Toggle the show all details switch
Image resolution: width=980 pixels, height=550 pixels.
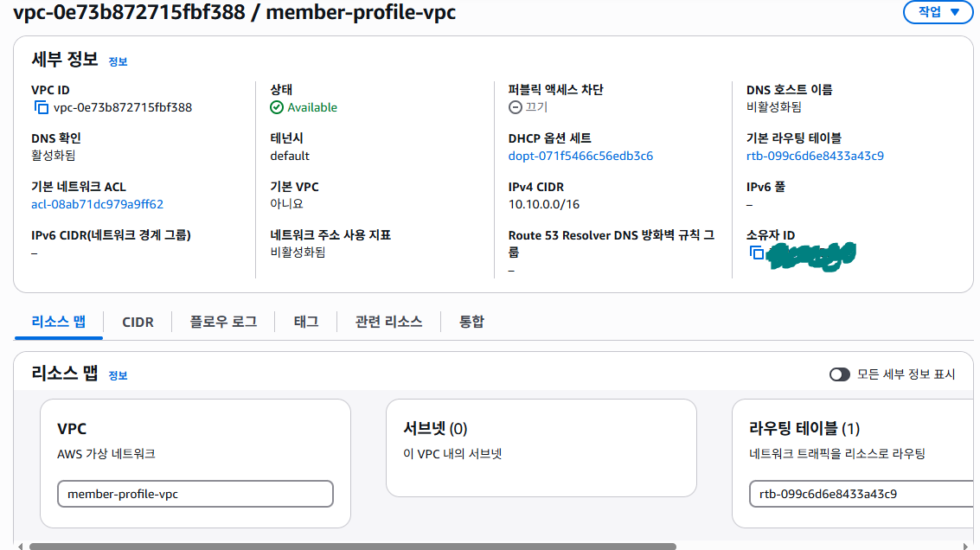[839, 374]
